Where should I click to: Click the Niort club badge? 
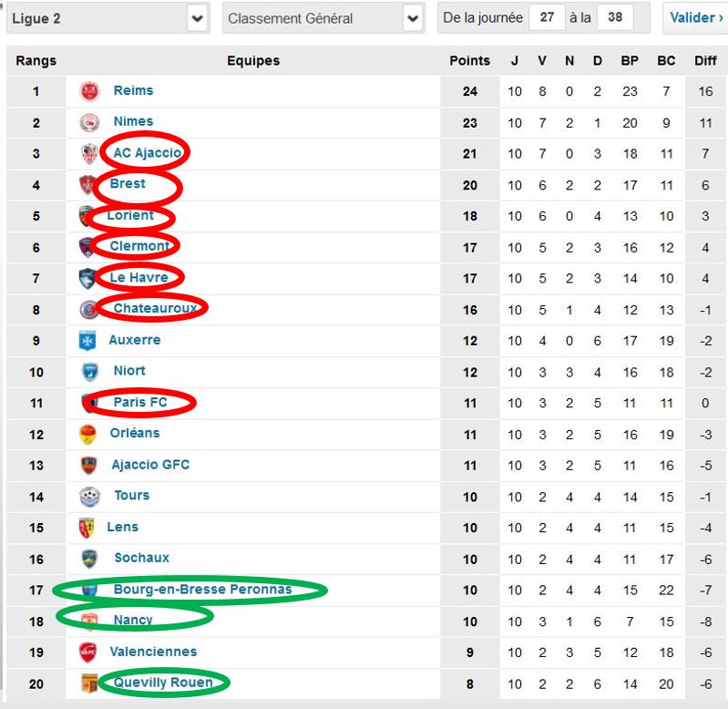[x=89, y=372]
